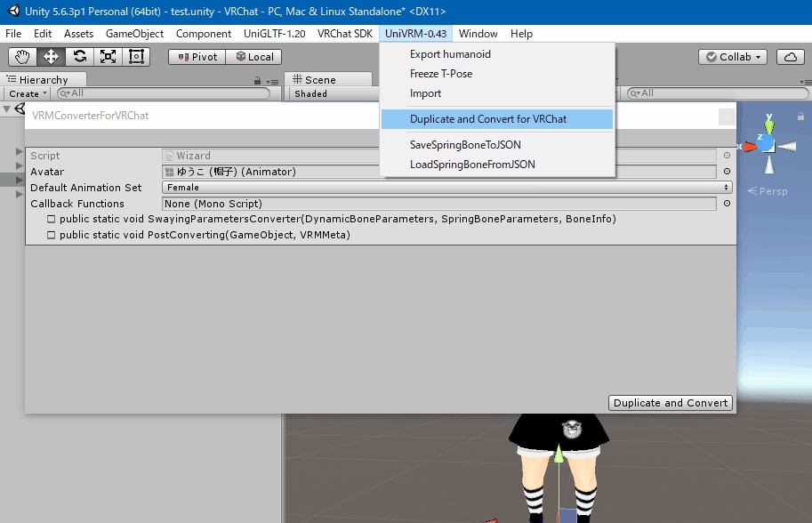Click the Hierarchy panel lock icon
812x523 pixels.
coord(257,81)
